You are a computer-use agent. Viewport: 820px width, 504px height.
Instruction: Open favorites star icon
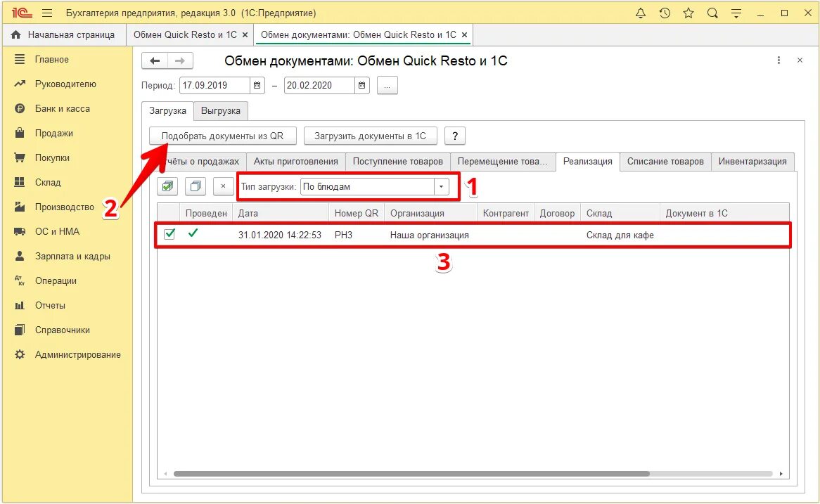pos(688,13)
